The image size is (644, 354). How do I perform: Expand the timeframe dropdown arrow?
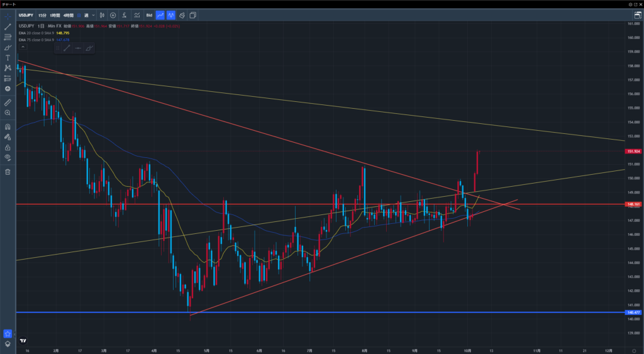(94, 14)
